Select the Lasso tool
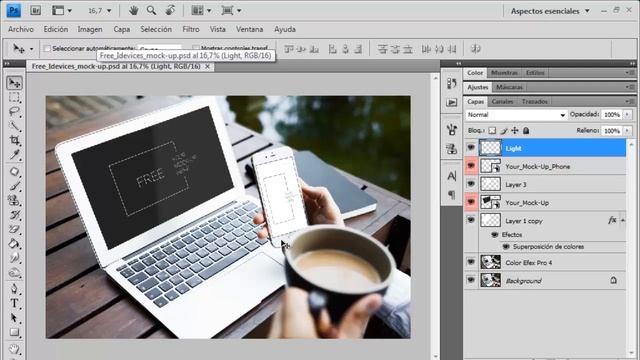Viewport: 640px width, 360px height. pyautogui.click(x=14, y=111)
